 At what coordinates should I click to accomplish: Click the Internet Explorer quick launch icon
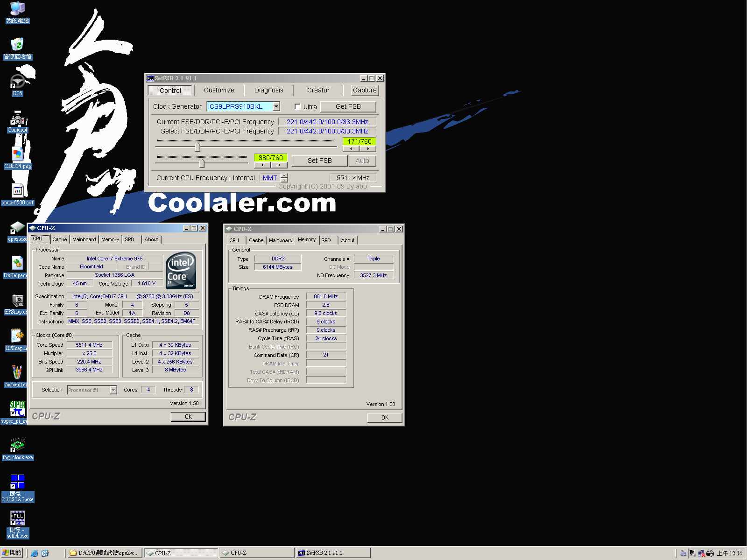point(35,553)
